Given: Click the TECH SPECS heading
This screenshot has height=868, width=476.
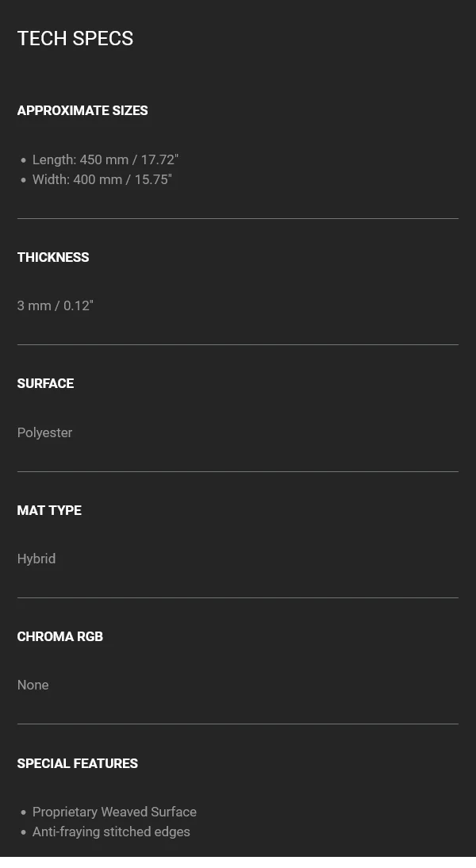Looking at the screenshot, I should pos(75,39).
